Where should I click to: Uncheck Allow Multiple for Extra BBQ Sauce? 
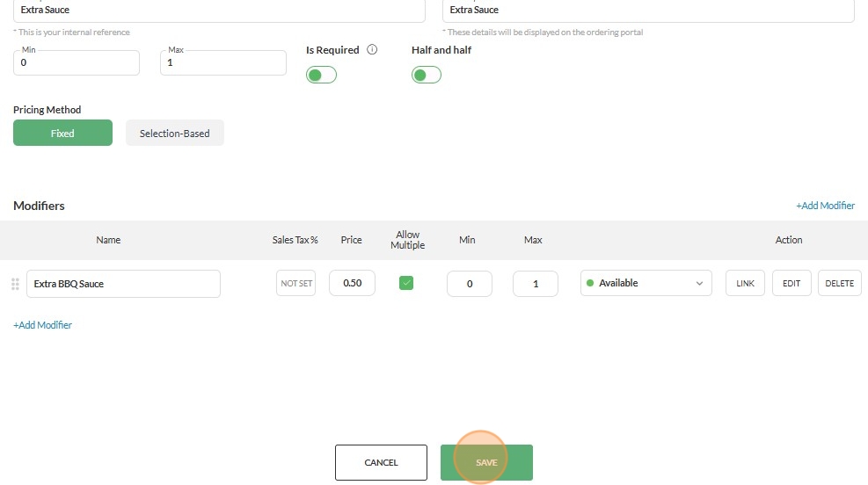406,283
